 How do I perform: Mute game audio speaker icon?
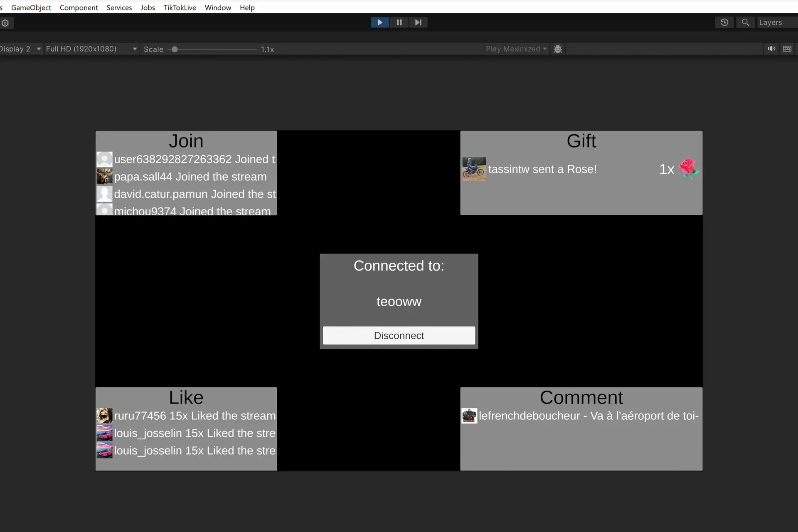tap(771, 49)
